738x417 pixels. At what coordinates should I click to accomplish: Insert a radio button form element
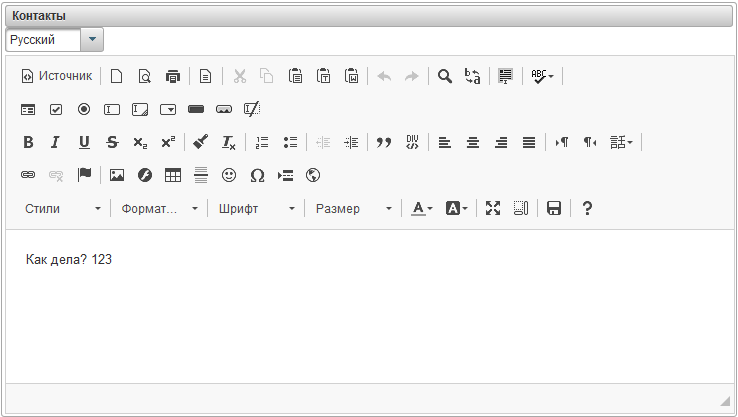tap(84, 109)
